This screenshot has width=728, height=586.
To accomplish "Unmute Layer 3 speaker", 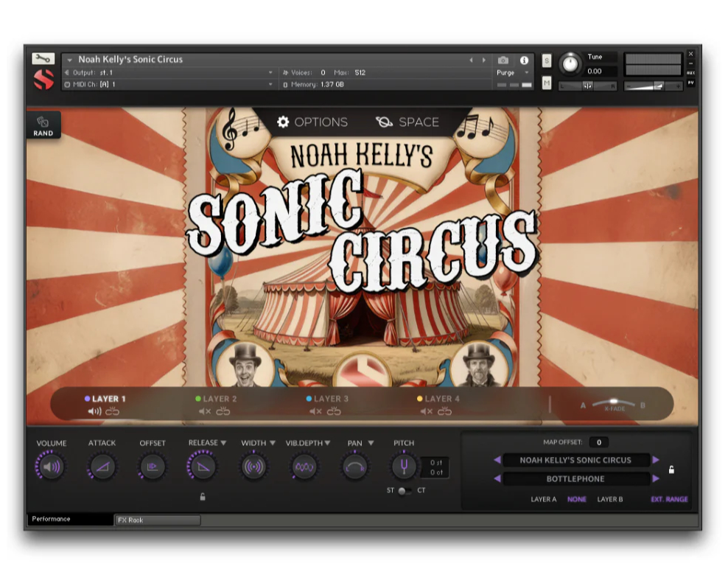I will click(x=315, y=412).
